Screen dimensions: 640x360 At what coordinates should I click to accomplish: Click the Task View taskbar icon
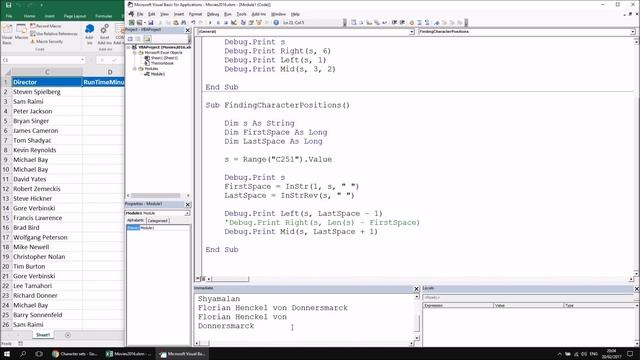pos(39,354)
